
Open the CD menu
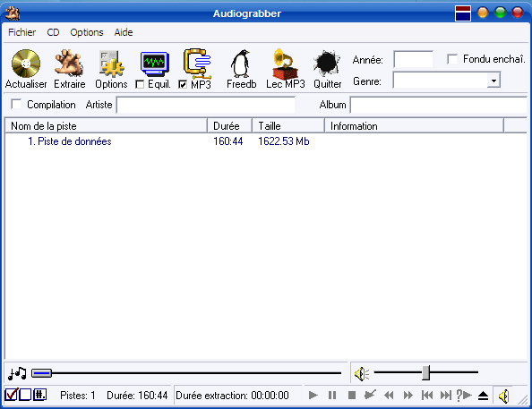click(53, 32)
